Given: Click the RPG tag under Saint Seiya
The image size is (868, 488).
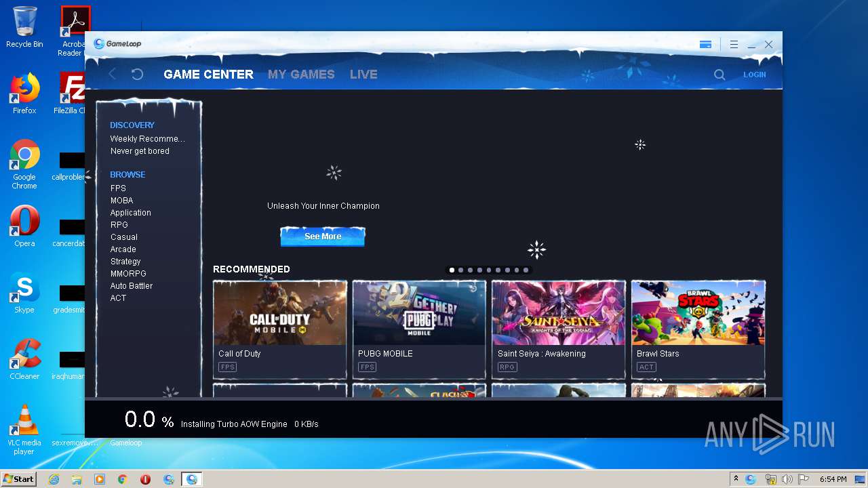Looking at the screenshot, I should point(507,367).
